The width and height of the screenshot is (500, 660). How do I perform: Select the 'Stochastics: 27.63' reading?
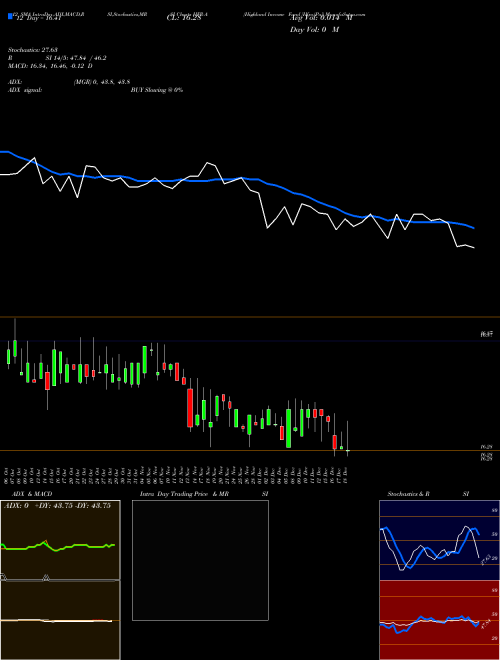click(x=33, y=50)
